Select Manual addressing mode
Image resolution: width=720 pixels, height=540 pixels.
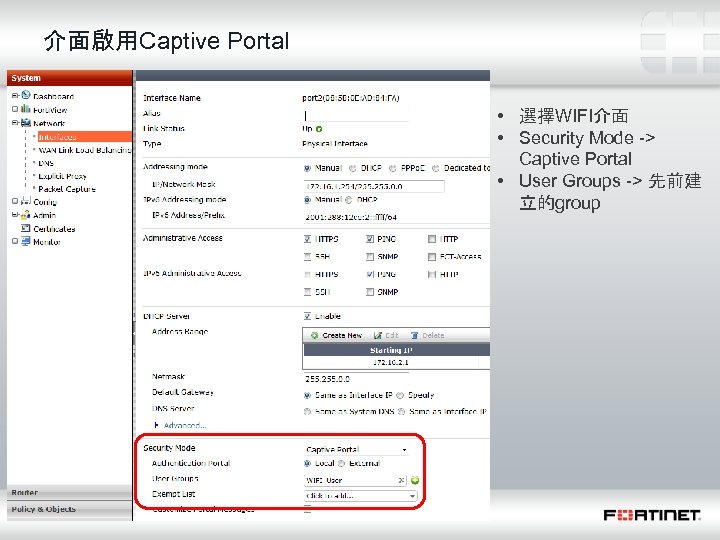307,168
